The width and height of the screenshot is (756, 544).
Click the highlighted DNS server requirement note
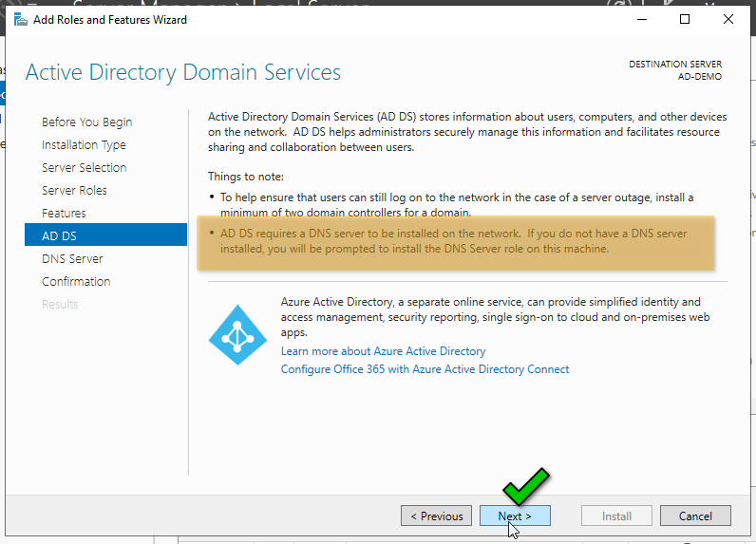pyautogui.click(x=454, y=241)
